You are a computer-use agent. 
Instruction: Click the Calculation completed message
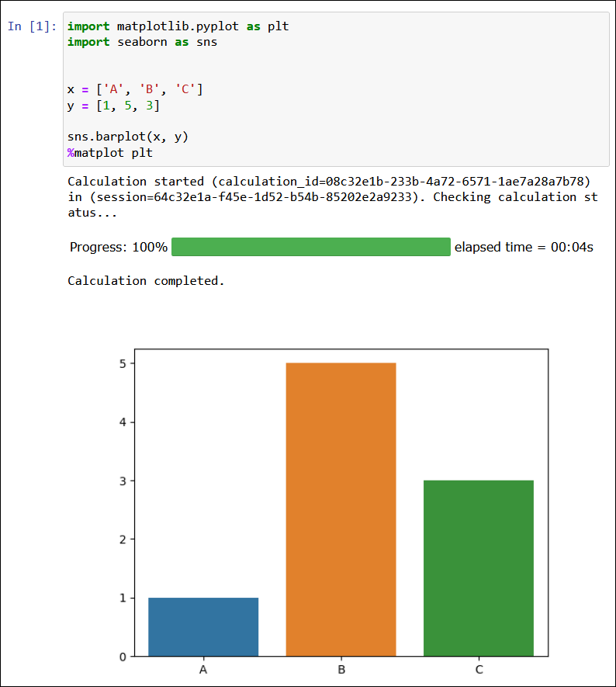pos(146,281)
